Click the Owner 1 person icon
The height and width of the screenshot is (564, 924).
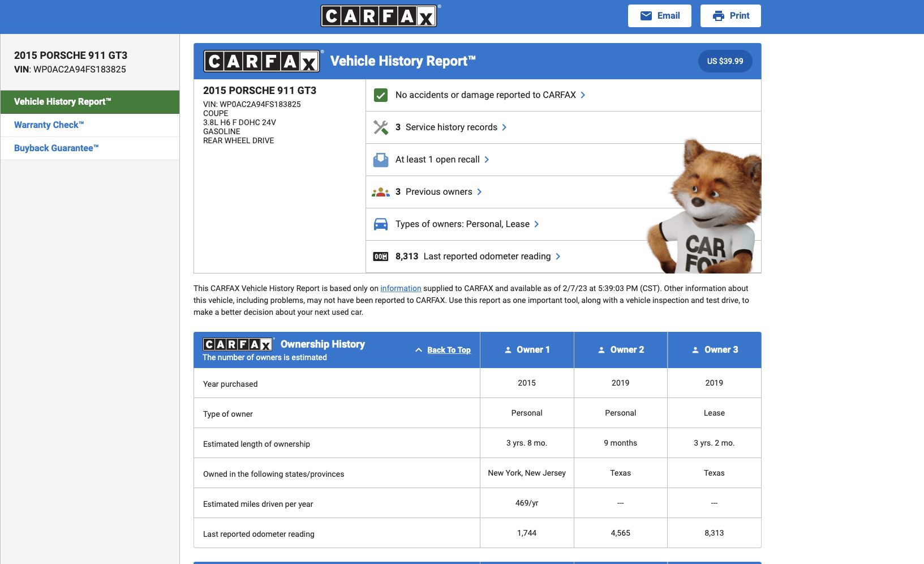coord(508,350)
